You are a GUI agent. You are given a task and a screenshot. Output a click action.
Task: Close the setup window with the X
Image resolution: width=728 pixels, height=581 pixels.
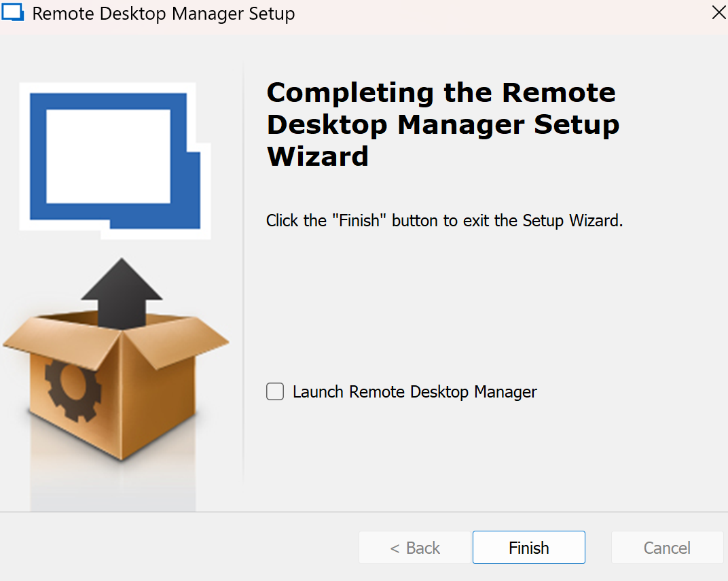718,13
